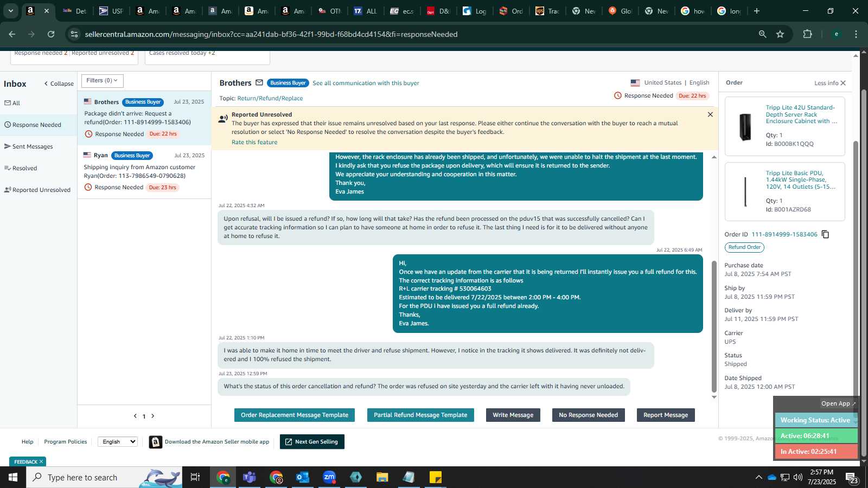Image resolution: width=868 pixels, height=488 pixels.
Task: Open tab search dropdown arrow
Action: (x=10, y=11)
